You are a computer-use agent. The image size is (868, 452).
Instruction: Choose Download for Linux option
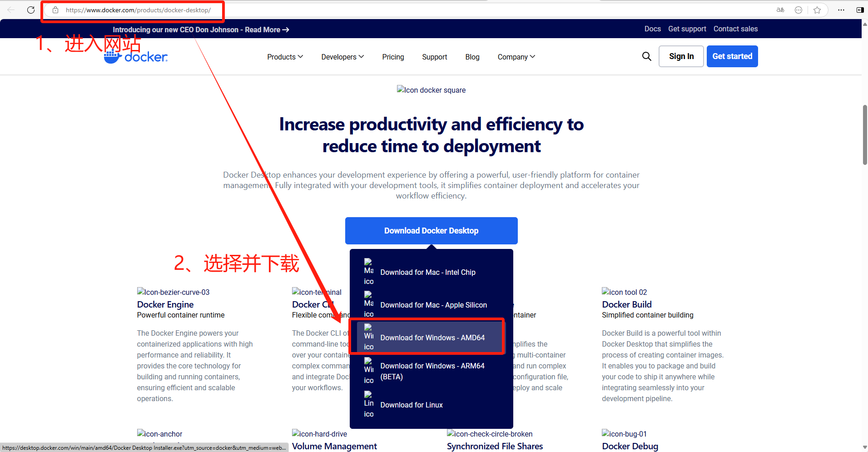coord(411,405)
